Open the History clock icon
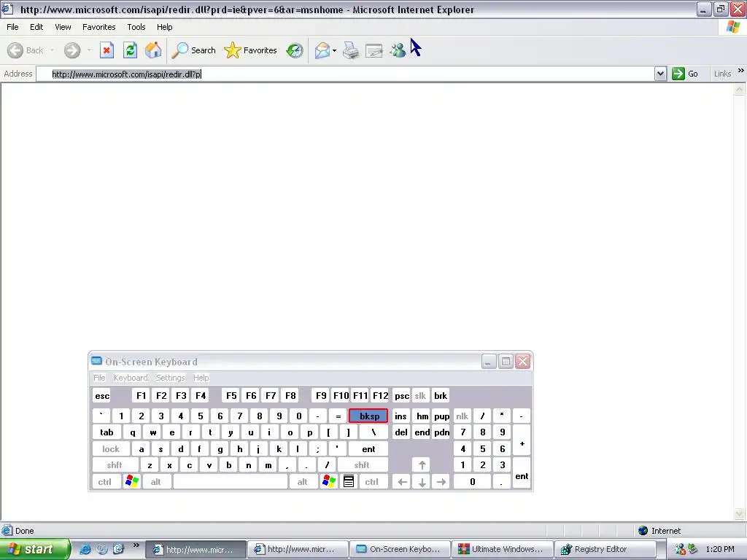Viewport: 747px width, 560px height. click(295, 50)
